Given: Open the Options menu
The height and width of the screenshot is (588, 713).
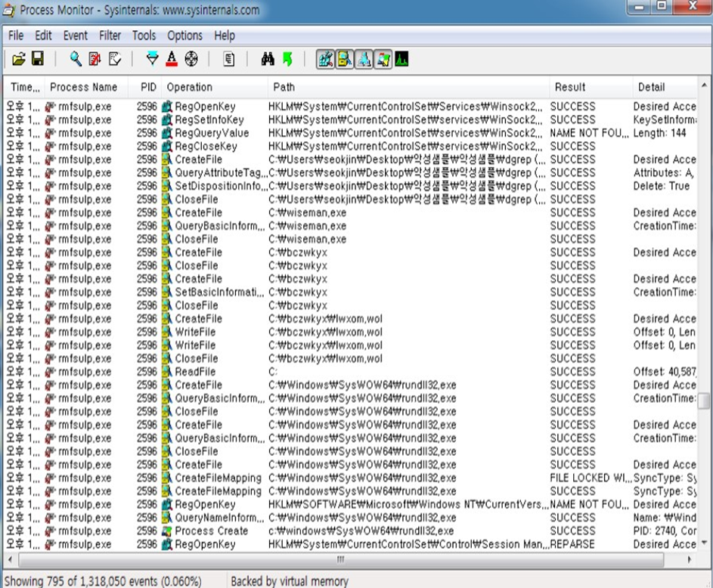Looking at the screenshot, I should pos(184,36).
